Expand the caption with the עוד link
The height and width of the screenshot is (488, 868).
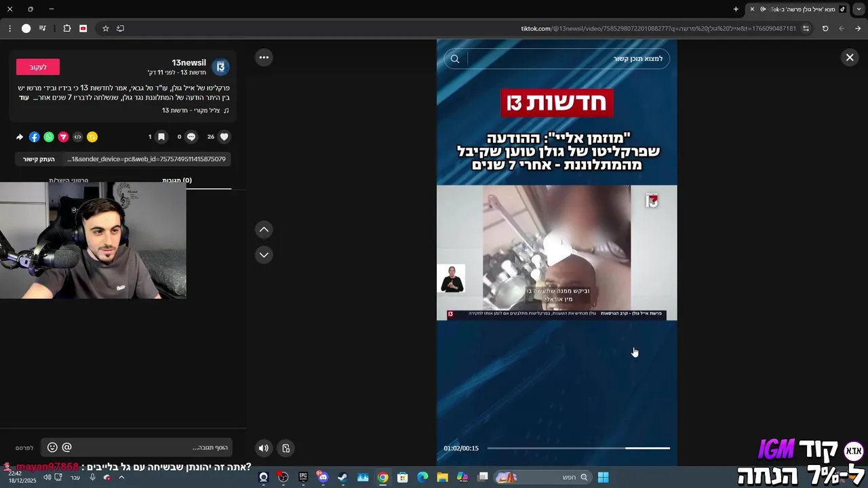24,98
